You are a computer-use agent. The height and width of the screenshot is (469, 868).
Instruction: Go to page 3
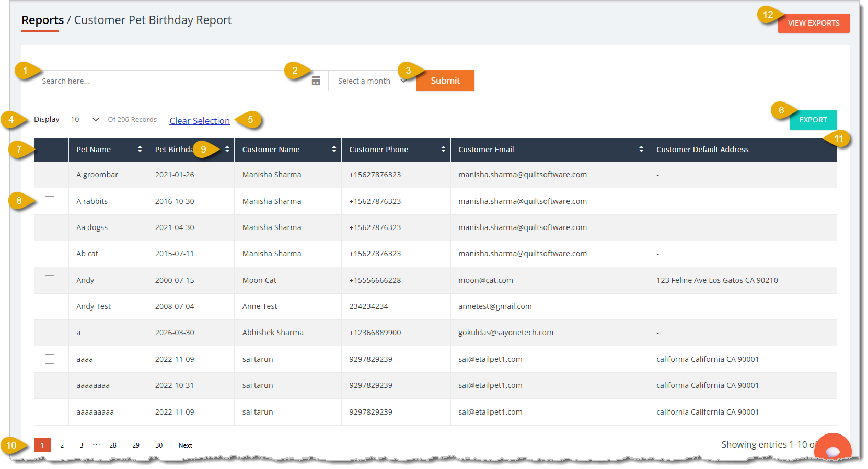point(81,445)
